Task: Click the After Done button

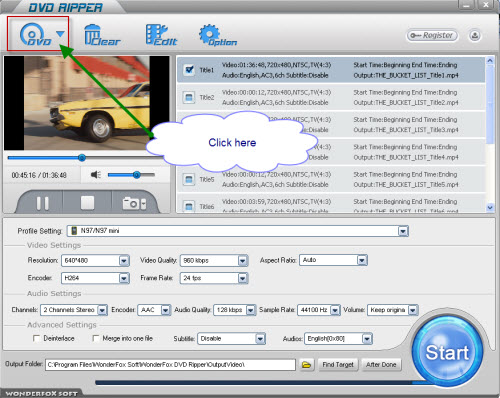Action: pos(381,365)
